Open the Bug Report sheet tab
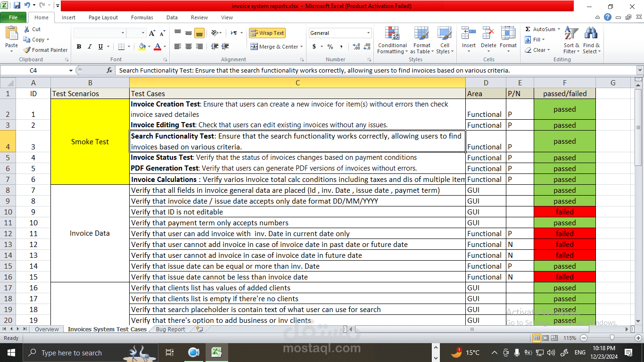Screen dimensions: 644x362 pos(170,329)
